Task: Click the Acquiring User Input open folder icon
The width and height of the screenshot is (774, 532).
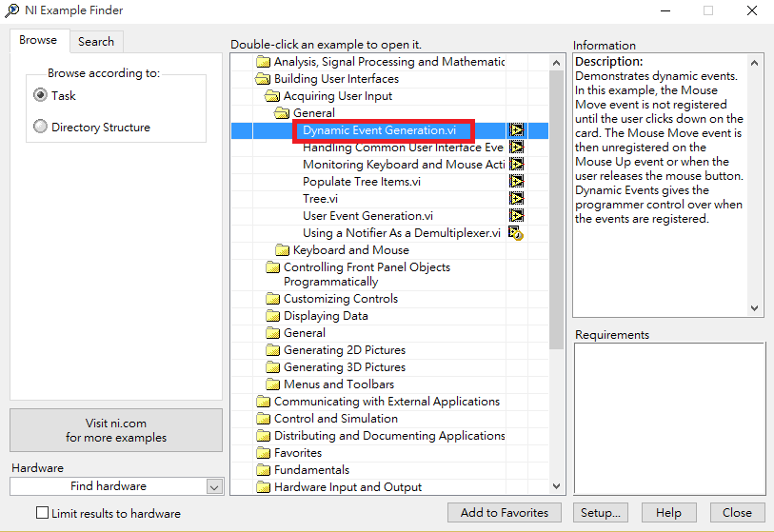Action: click(x=272, y=96)
